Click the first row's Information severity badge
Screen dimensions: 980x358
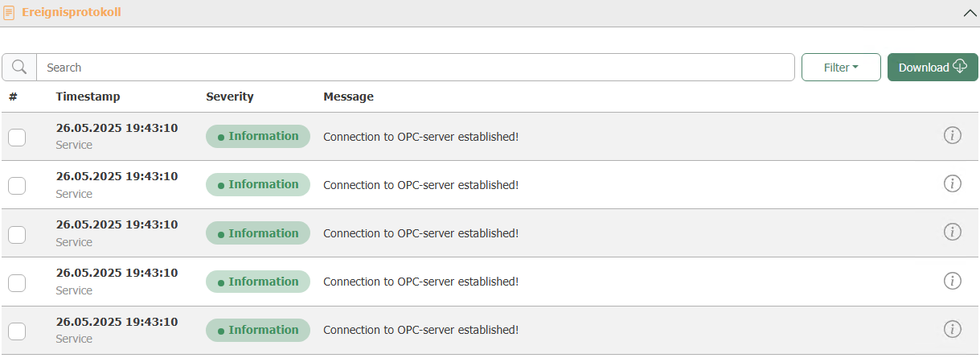(x=258, y=137)
